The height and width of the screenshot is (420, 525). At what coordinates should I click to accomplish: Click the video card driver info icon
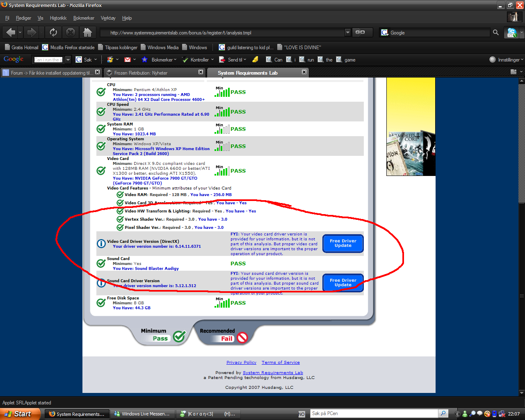101,244
